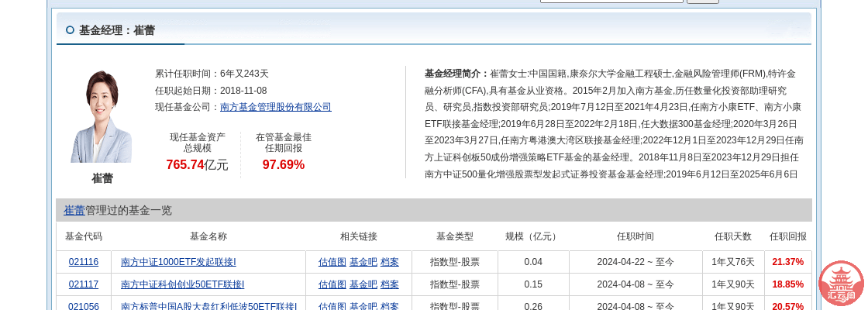The width and height of the screenshot is (868, 310).
Task: Click 基金类型 column header
Action: (x=455, y=236)
